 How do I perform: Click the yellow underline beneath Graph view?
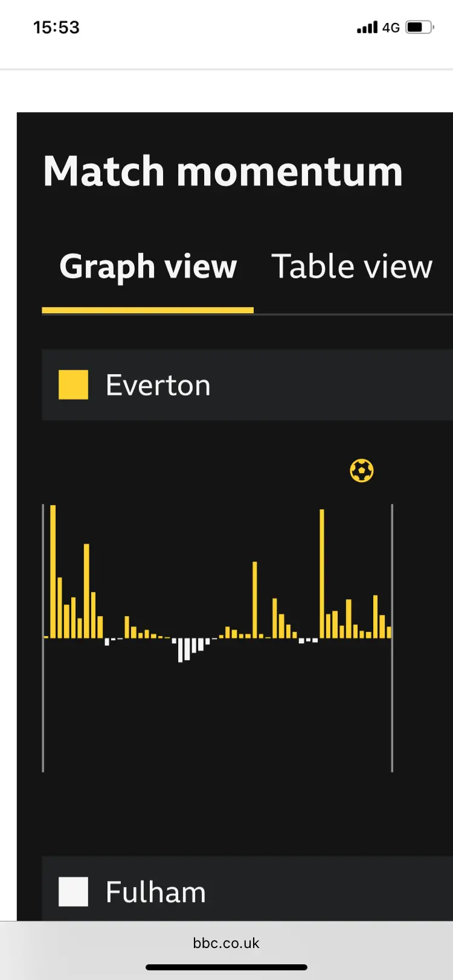tap(148, 310)
